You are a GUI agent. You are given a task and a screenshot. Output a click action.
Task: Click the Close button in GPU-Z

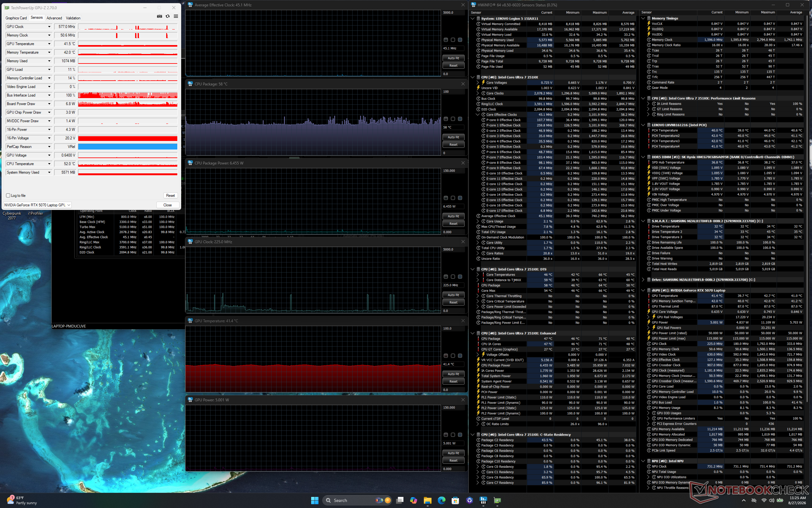[x=167, y=205]
